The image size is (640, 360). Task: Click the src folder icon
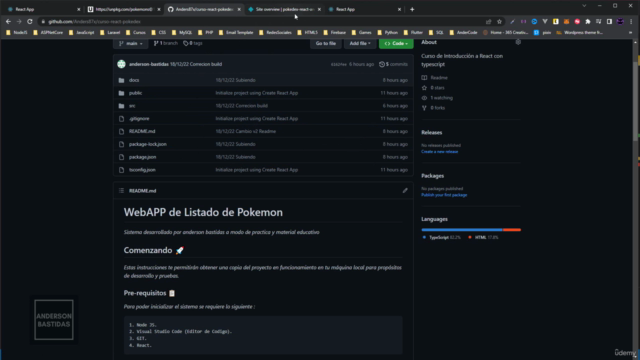click(x=121, y=106)
